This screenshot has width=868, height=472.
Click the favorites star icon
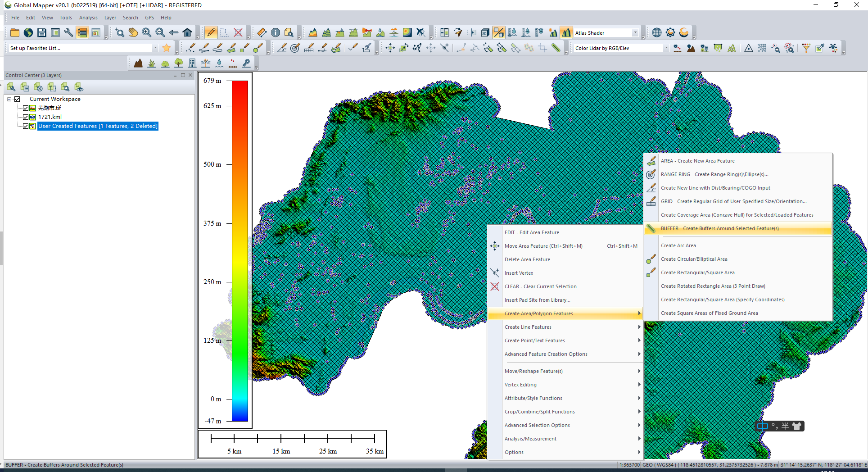coord(167,48)
